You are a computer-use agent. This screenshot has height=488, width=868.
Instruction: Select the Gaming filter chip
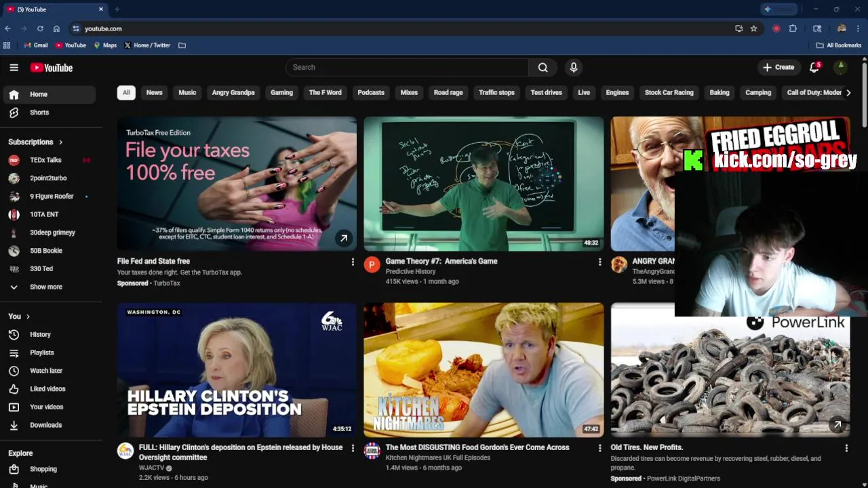281,93
